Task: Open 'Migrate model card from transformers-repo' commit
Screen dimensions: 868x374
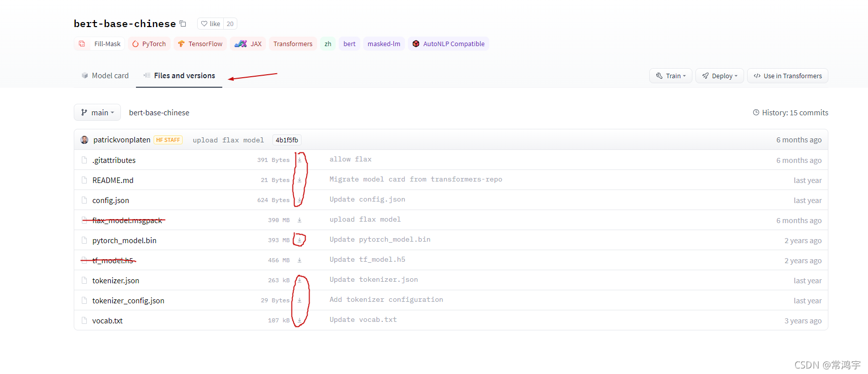Action: click(416, 179)
